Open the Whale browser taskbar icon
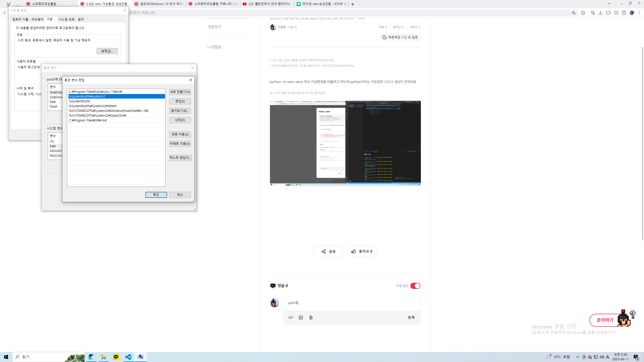 point(91,357)
